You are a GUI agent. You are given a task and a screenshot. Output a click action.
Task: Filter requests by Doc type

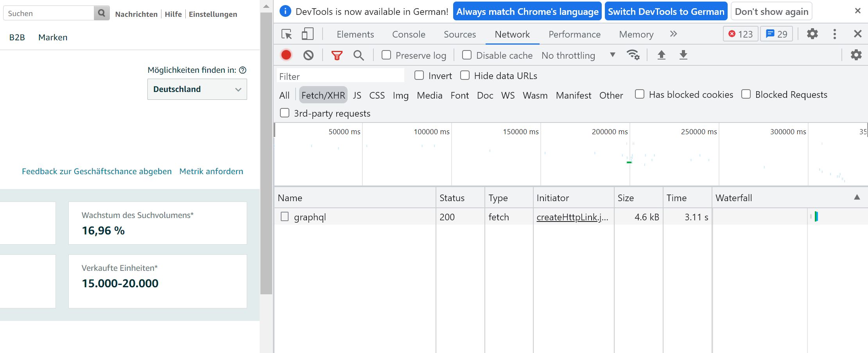485,95
